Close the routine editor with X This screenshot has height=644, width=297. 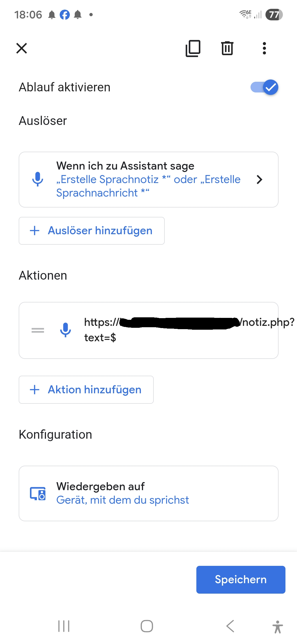[22, 48]
